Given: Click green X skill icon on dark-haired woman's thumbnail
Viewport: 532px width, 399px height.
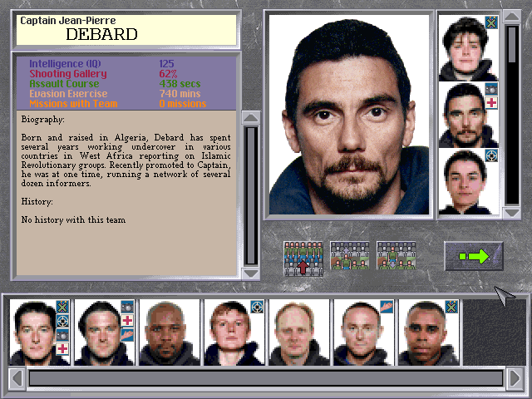Looking at the screenshot, I should click(x=491, y=22).
